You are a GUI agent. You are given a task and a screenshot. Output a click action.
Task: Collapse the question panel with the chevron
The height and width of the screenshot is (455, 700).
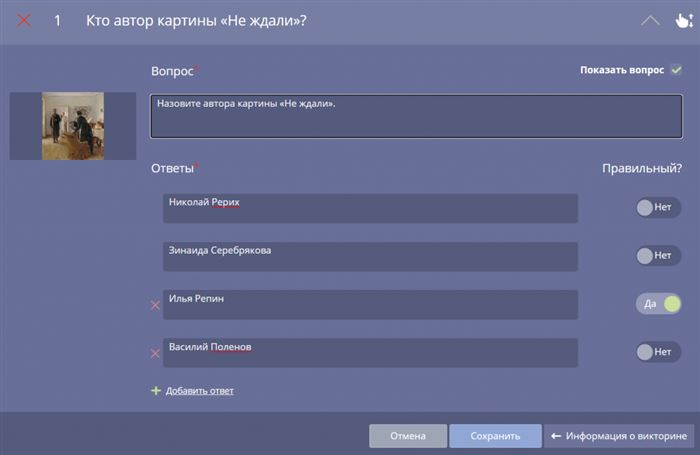[650, 21]
